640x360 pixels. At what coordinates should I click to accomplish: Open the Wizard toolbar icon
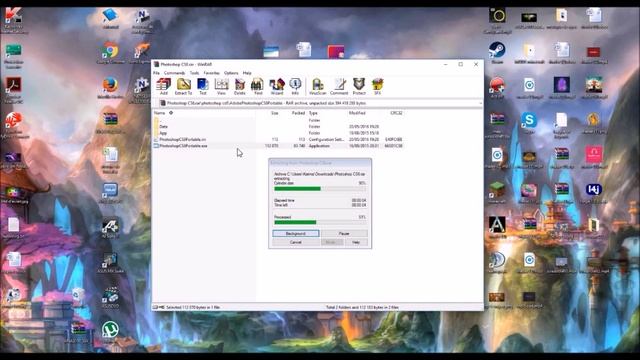pyautogui.click(x=277, y=86)
